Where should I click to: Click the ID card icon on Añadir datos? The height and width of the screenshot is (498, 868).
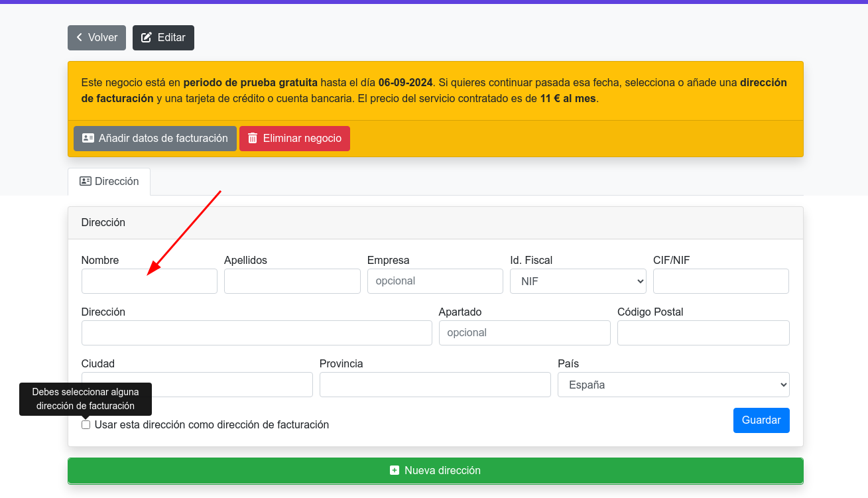pos(88,139)
